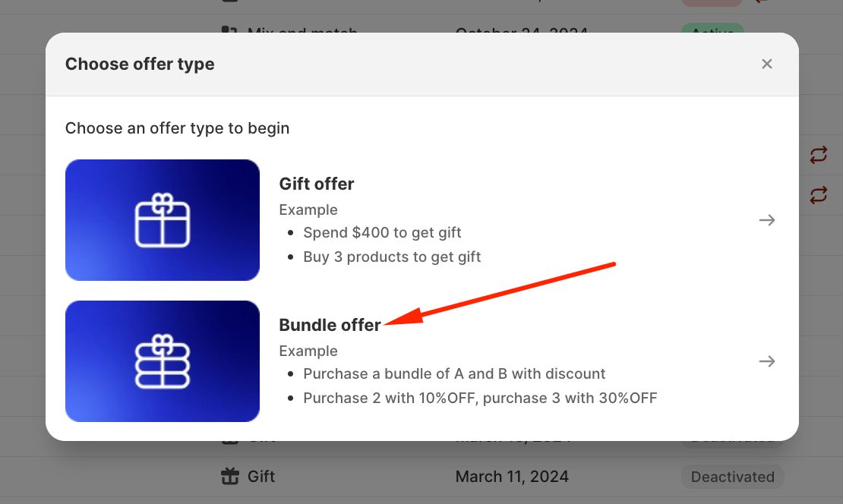Open Gift offer via its right arrow

tap(767, 220)
